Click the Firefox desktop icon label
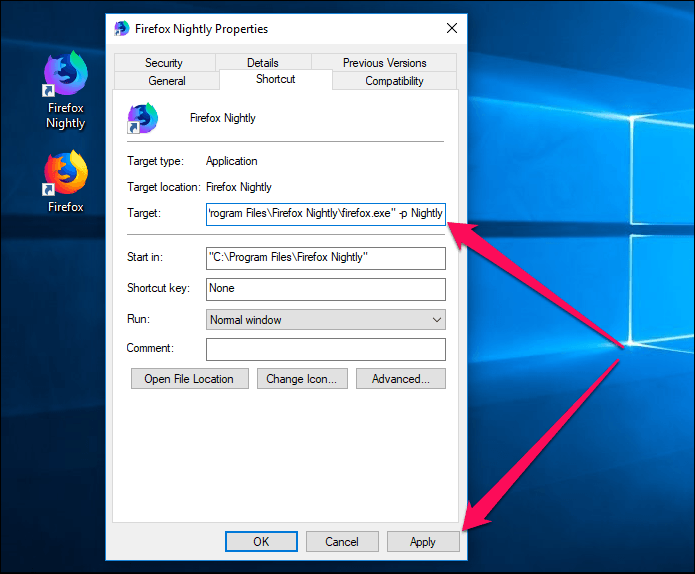Viewport: 695px width, 574px height. coord(66,207)
